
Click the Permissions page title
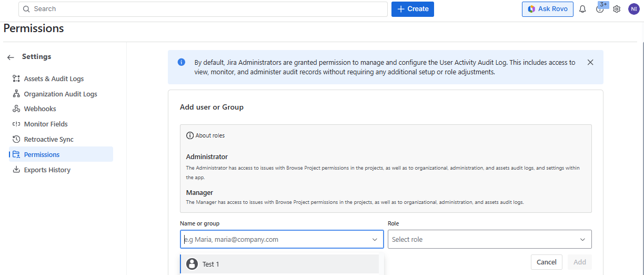click(x=34, y=28)
